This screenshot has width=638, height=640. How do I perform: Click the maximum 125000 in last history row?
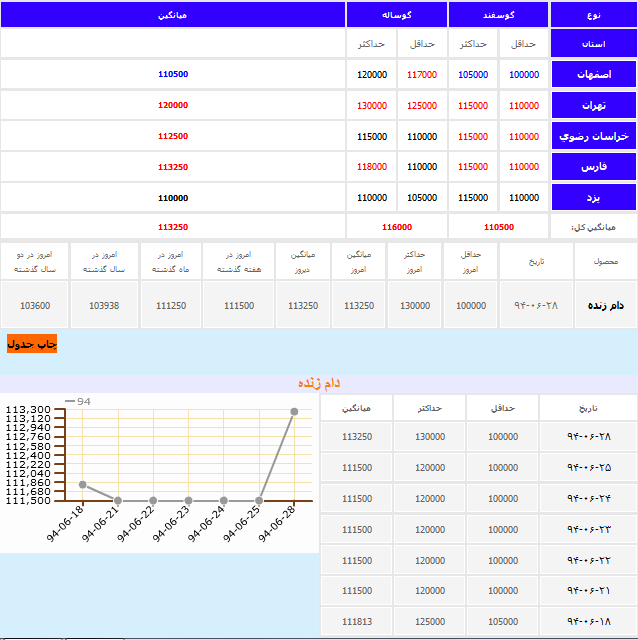pos(430,622)
